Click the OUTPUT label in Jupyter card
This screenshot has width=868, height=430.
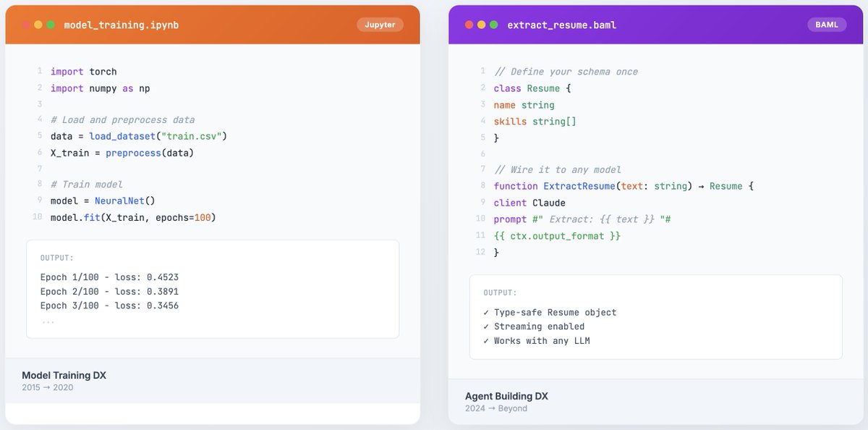pyautogui.click(x=56, y=258)
